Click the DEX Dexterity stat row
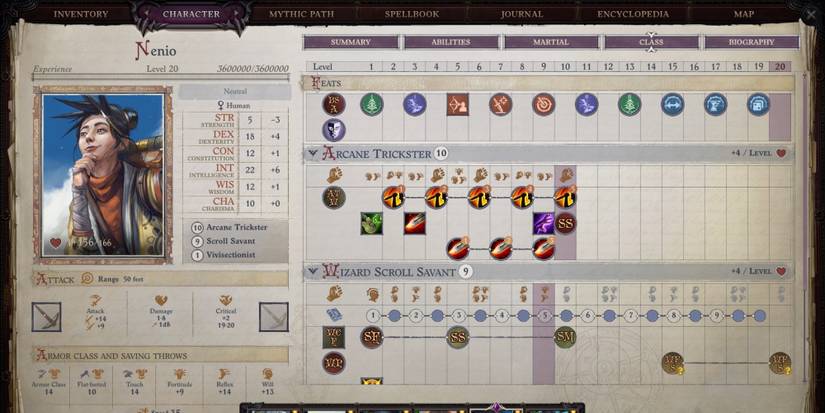The width and height of the screenshot is (825, 413). [x=236, y=137]
